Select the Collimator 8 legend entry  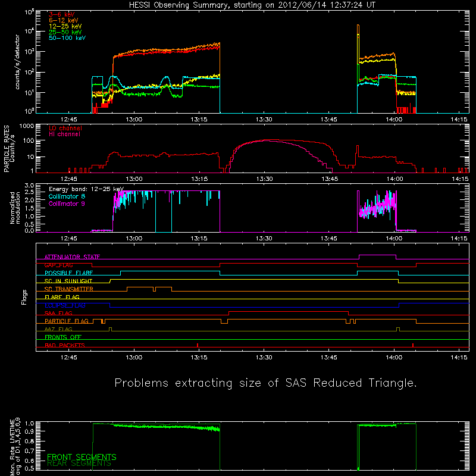click(67, 196)
